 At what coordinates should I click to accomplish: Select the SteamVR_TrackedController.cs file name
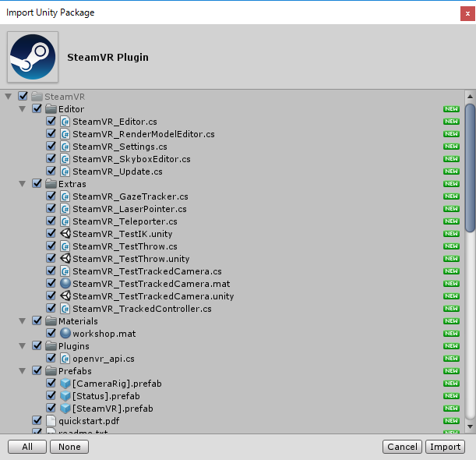coord(142,309)
